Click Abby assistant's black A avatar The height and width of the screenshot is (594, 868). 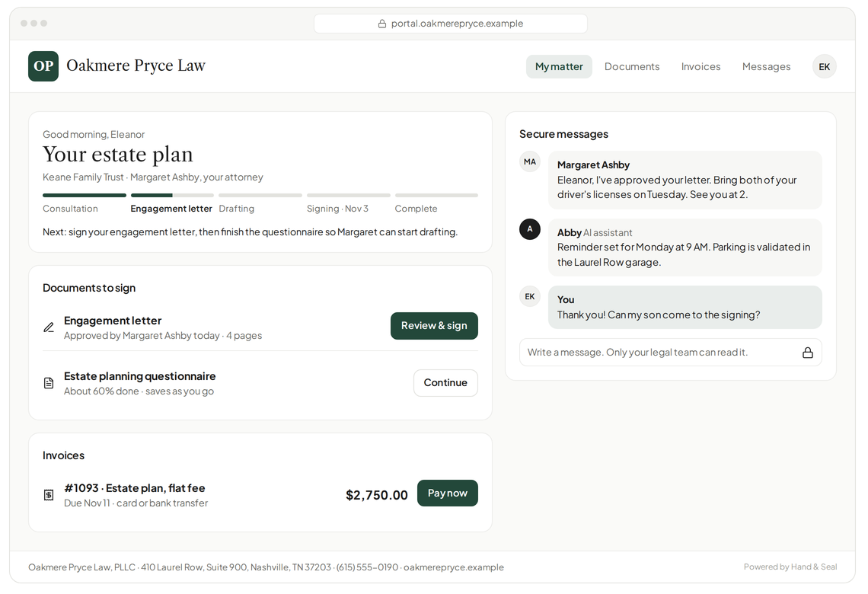point(530,229)
